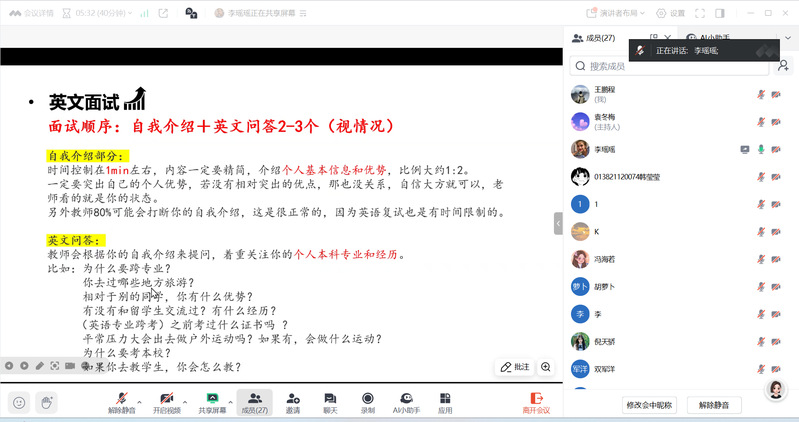This screenshot has height=422, width=799.
Task: Click the red 离开会议 leave meeting button
Action: (536, 402)
